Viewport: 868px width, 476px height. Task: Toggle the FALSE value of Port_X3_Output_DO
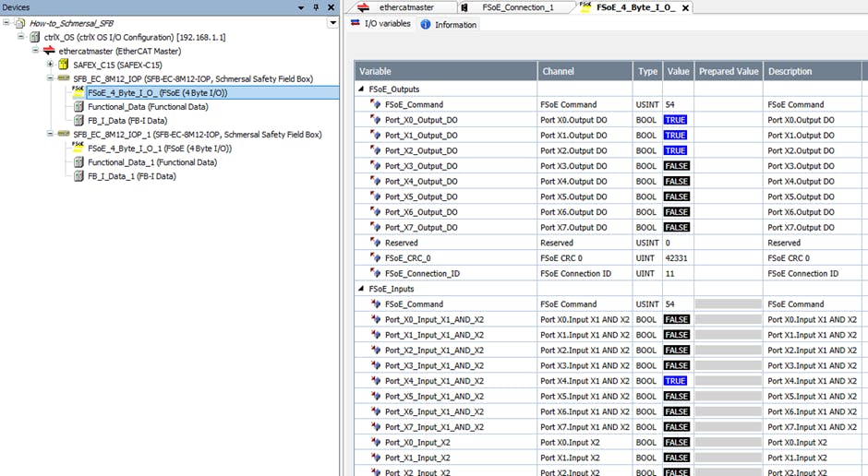point(676,166)
